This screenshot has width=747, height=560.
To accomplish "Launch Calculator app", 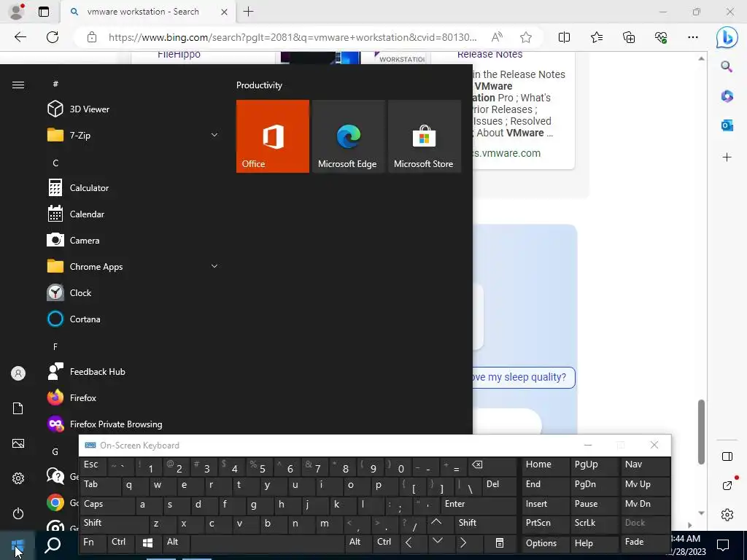I will pos(133,187).
